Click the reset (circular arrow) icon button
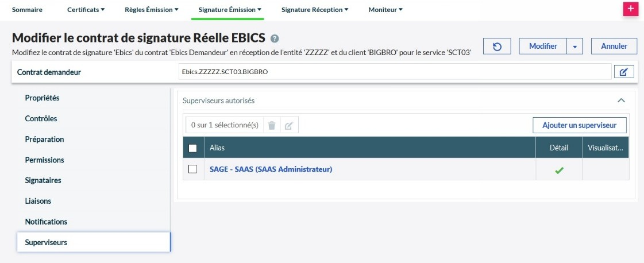The width and height of the screenshot is (644, 263). [497, 47]
